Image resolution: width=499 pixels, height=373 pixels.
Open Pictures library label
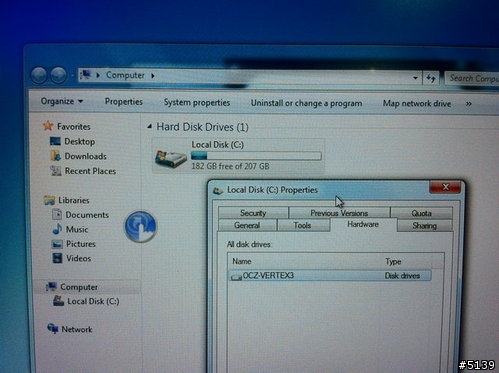point(81,244)
